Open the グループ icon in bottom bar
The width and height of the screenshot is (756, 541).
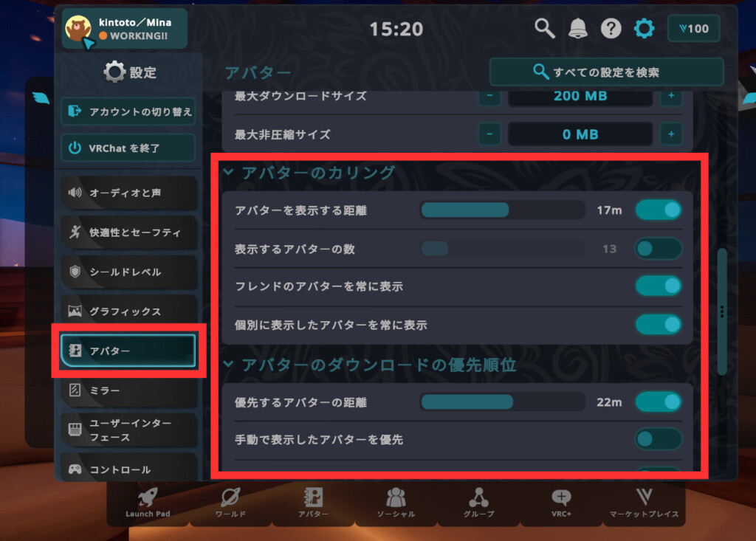478,497
